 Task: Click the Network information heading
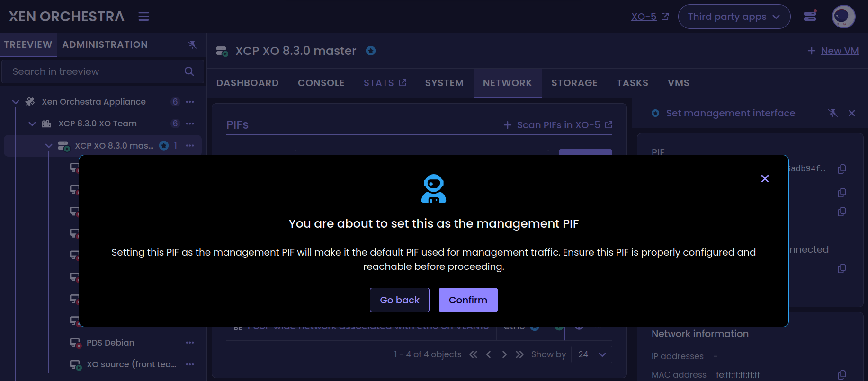coord(700,334)
